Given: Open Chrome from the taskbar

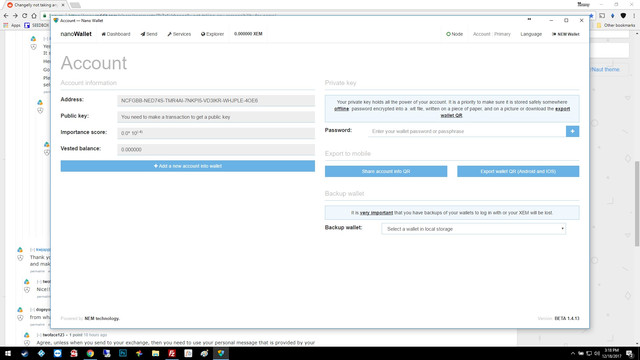Looking at the screenshot, I should tap(90, 353).
